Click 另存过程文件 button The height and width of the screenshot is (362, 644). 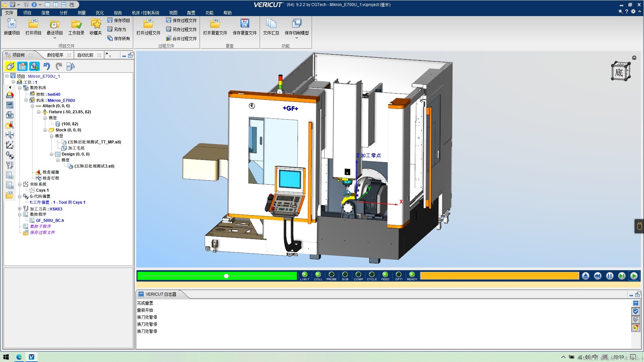click(x=181, y=29)
